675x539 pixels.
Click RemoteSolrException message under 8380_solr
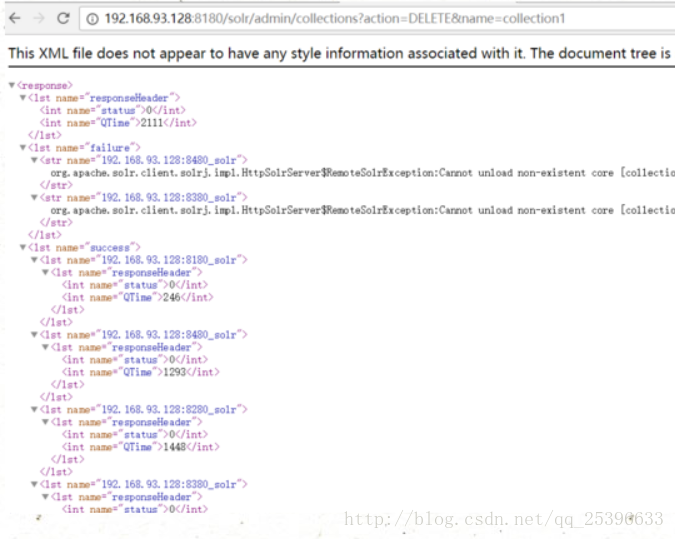click(x=362, y=210)
